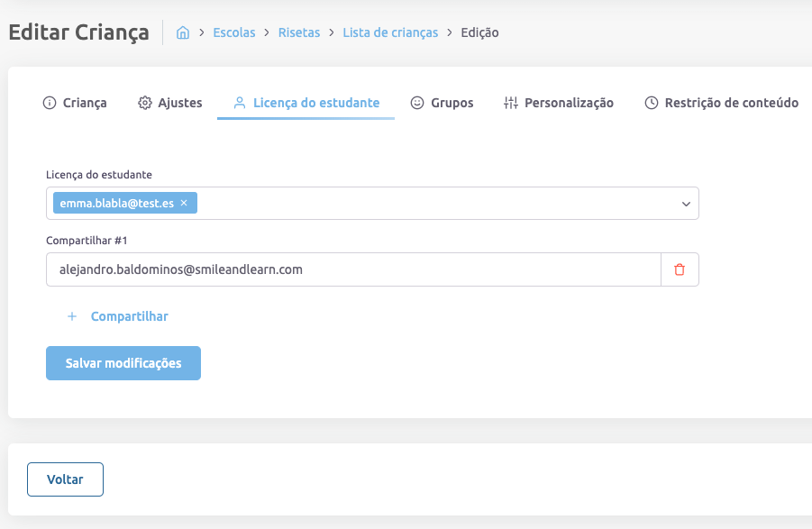
Task: Expand the Licença do estudante dropdown arrow
Action: [x=686, y=205]
